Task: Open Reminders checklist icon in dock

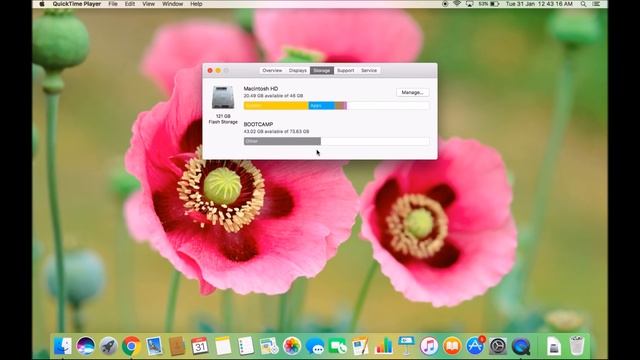Action: pyautogui.click(x=246, y=346)
